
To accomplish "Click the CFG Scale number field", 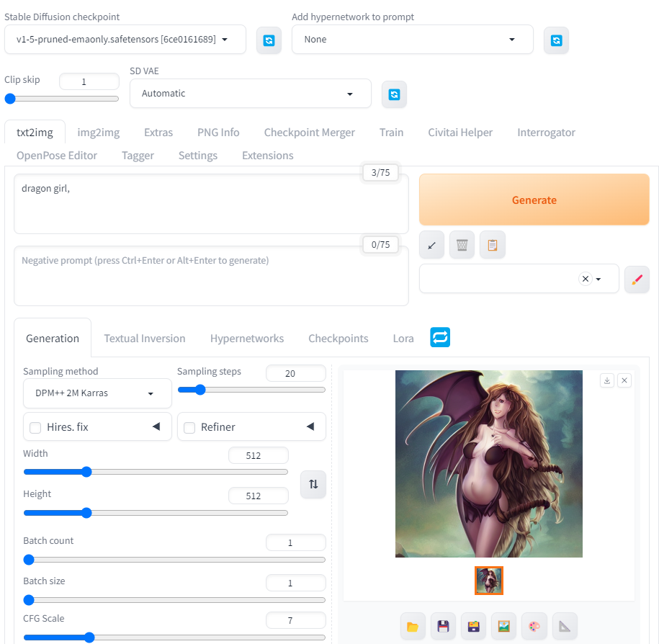I will 296,620.
